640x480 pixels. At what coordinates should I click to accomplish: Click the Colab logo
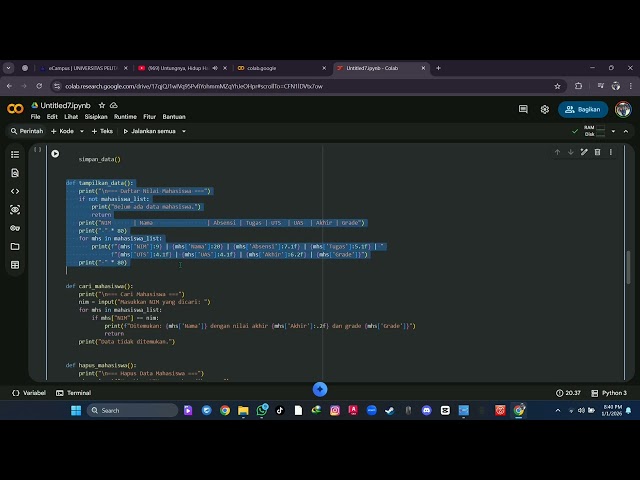point(15,109)
